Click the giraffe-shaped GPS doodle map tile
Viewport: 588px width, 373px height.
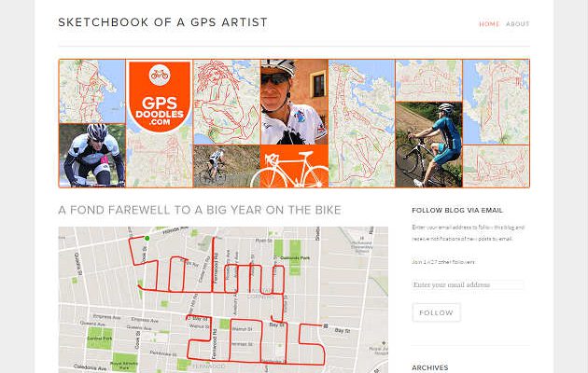coord(361,124)
